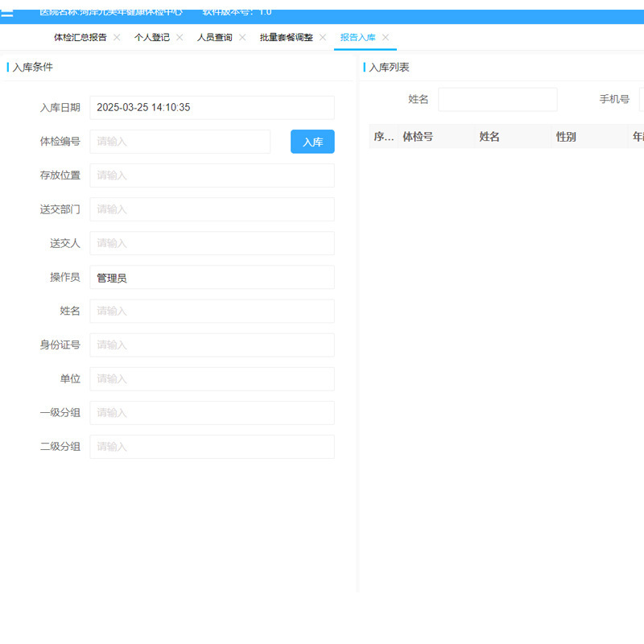Close the 体检汇总报告 tab
This screenshot has width=644, height=644.
coord(117,38)
